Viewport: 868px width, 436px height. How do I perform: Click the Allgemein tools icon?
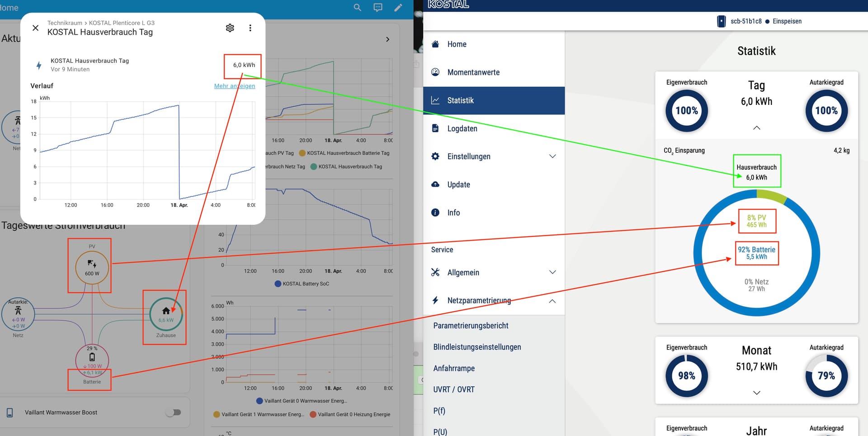(x=435, y=272)
